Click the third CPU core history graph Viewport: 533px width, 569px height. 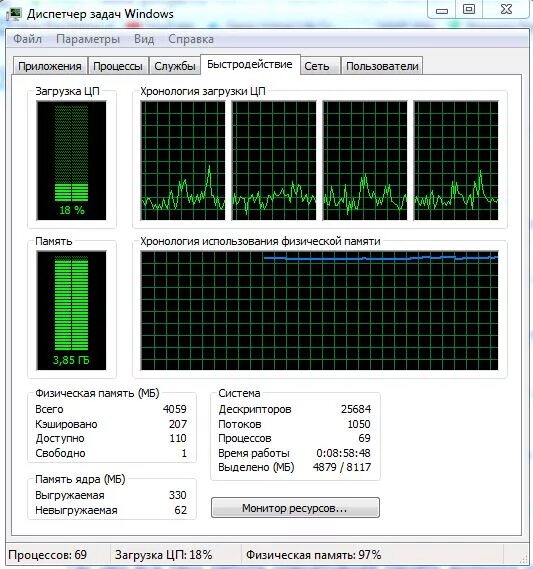pyautogui.click(x=365, y=160)
